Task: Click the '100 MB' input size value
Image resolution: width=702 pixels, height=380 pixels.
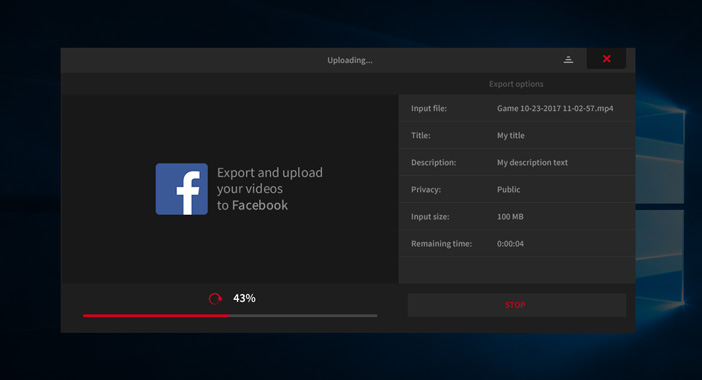Action: coord(510,217)
